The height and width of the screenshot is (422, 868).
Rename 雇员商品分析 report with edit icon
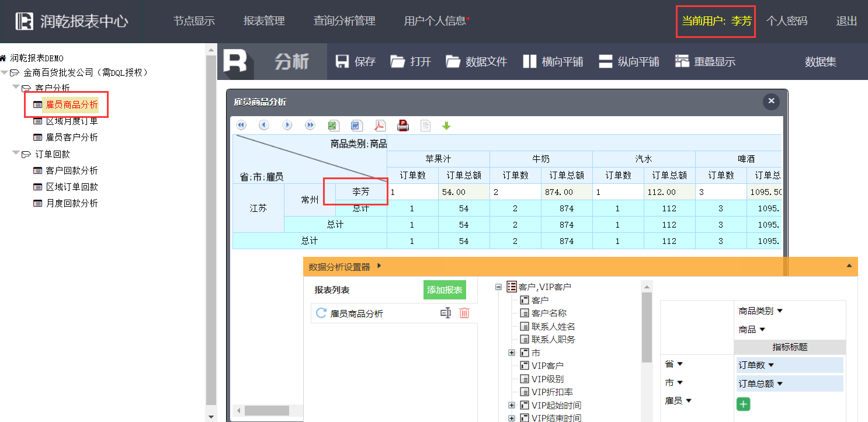coord(446,313)
